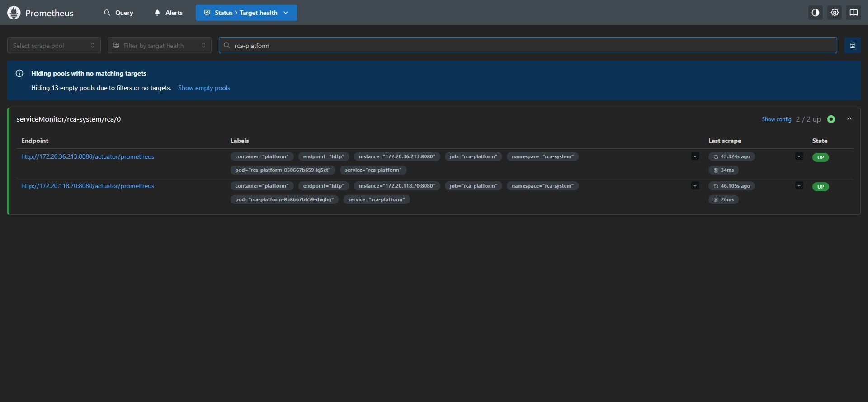Click the instance="172.20.36.213:8080" label

(397, 156)
